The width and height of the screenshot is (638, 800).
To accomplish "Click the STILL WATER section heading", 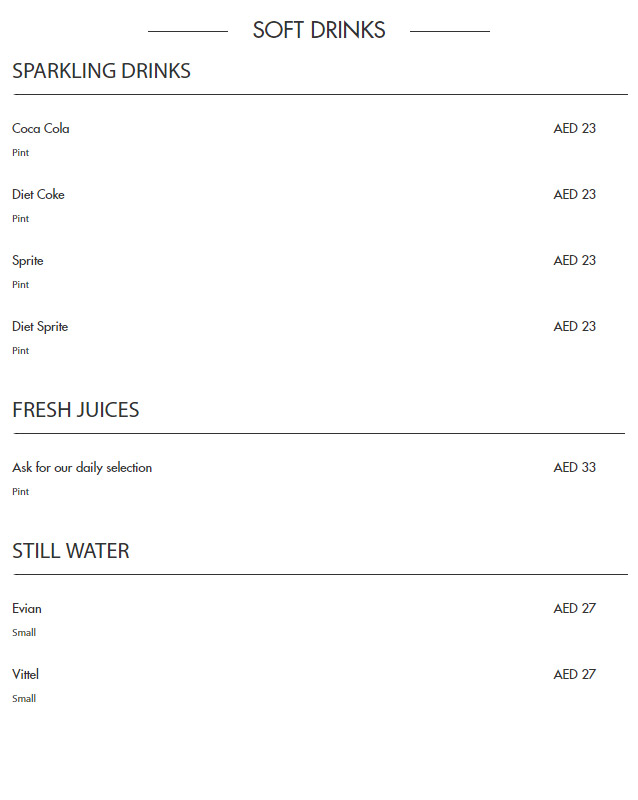I will click(71, 551).
